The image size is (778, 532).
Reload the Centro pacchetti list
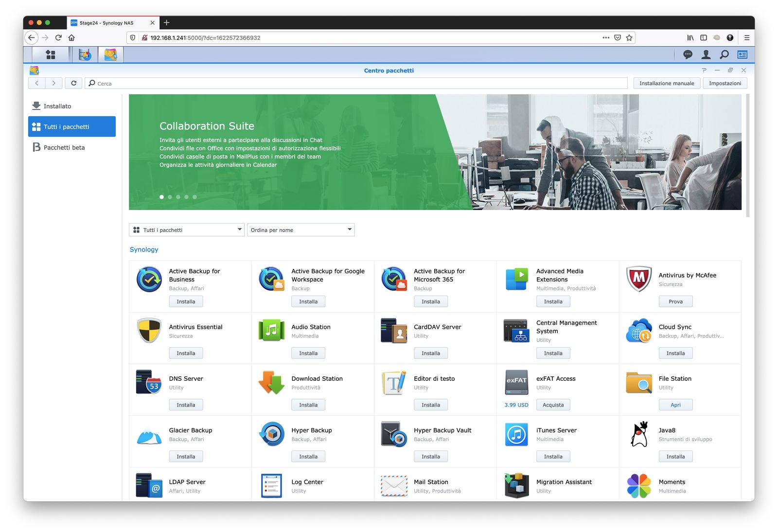(x=73, y=83)
